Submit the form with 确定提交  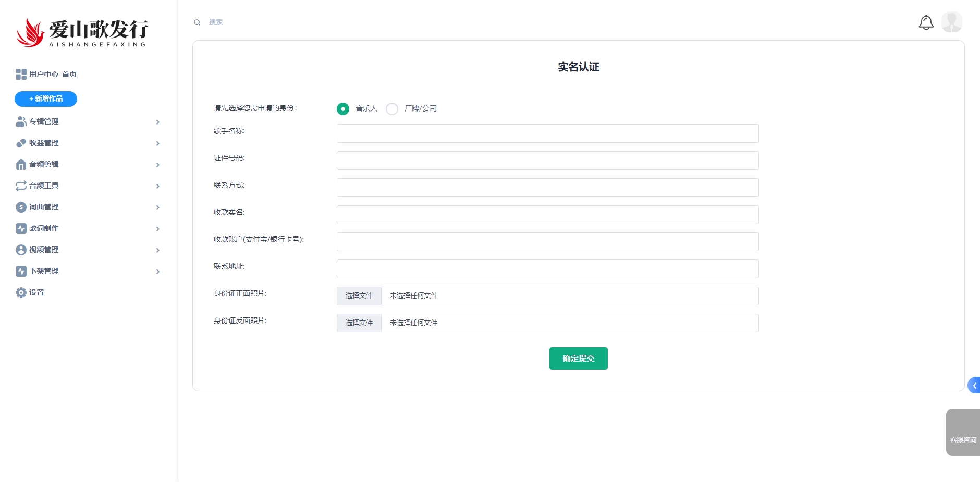(x=578, y=359)
